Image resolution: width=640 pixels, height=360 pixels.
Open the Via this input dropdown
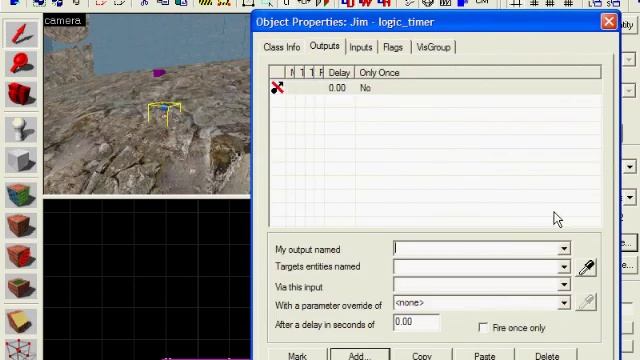coord(564,284)
